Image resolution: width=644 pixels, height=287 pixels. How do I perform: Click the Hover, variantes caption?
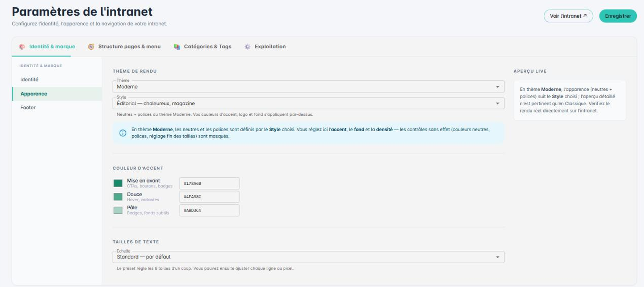(x=143, y=200)
